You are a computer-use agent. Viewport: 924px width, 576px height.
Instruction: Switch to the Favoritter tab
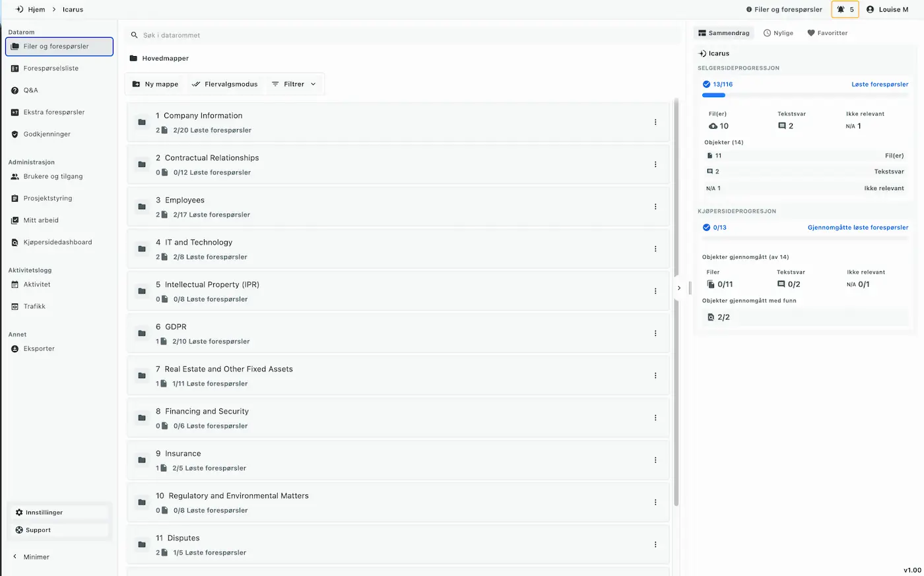click(x=828, y=33)
